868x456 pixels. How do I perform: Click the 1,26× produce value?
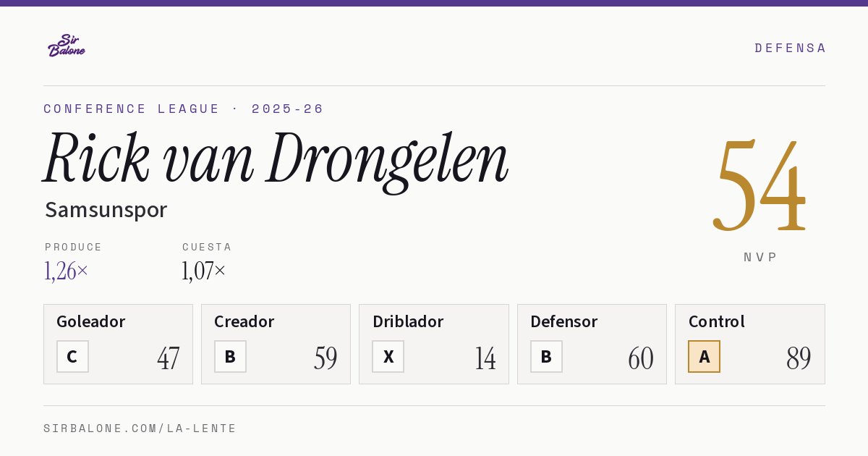pos(67,271)
